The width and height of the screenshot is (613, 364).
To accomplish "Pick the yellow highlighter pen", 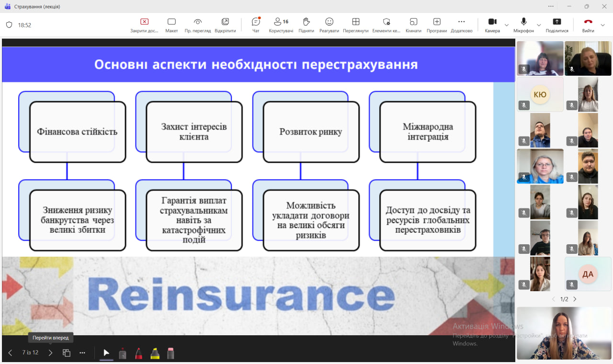I will coord(155,353).
